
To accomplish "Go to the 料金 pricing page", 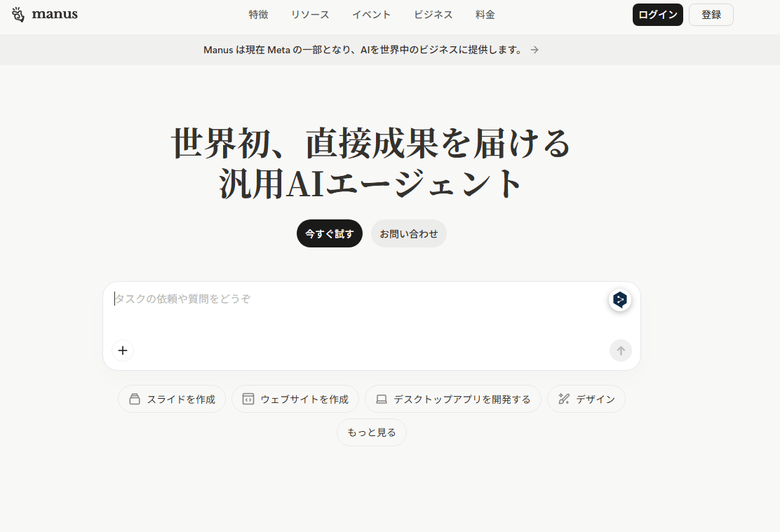I will 485,15.
